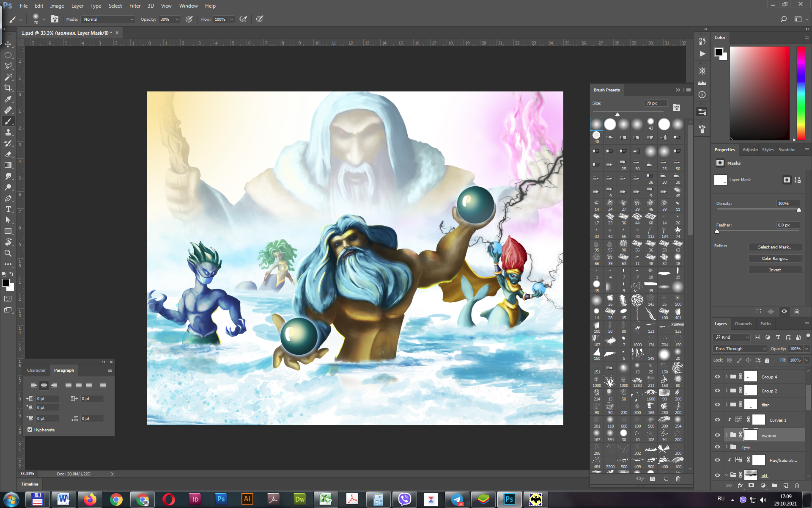Open the Image menu

(x=57, y=6)
